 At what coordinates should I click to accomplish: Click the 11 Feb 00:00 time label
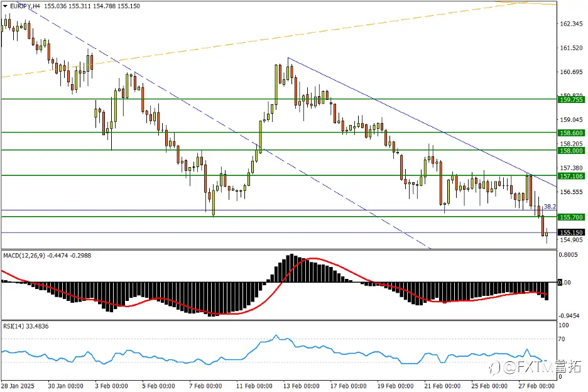click(x=254, y=386)
